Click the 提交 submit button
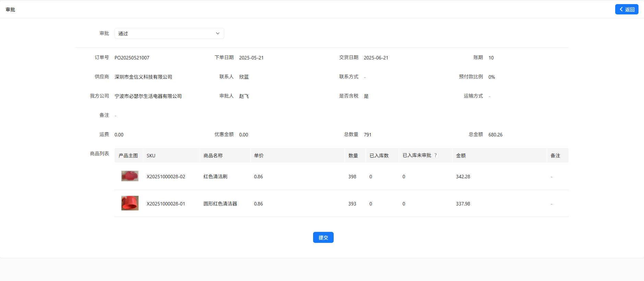Image resolution: width=644 pixels, height=281 pixels. point(323,237)
